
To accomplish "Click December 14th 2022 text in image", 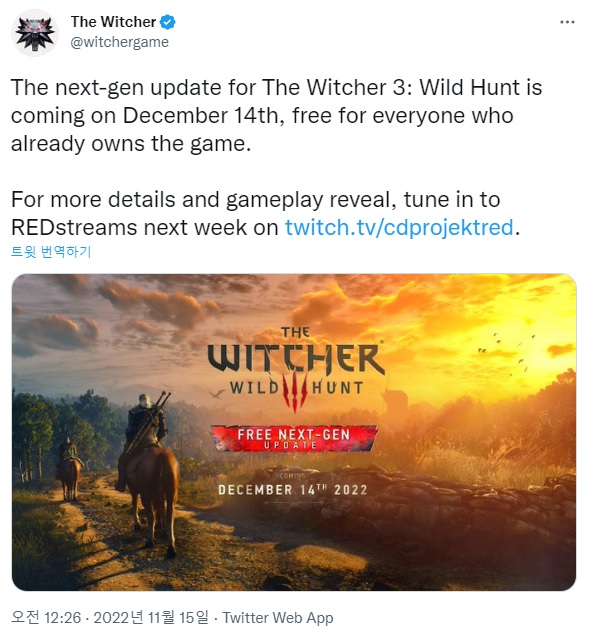I will coord(292,490).
